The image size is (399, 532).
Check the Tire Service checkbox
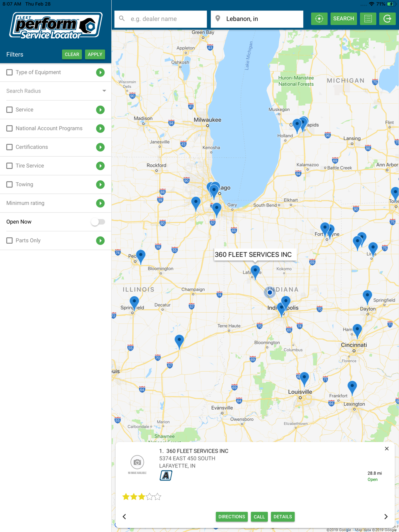(x=10, y=166)
